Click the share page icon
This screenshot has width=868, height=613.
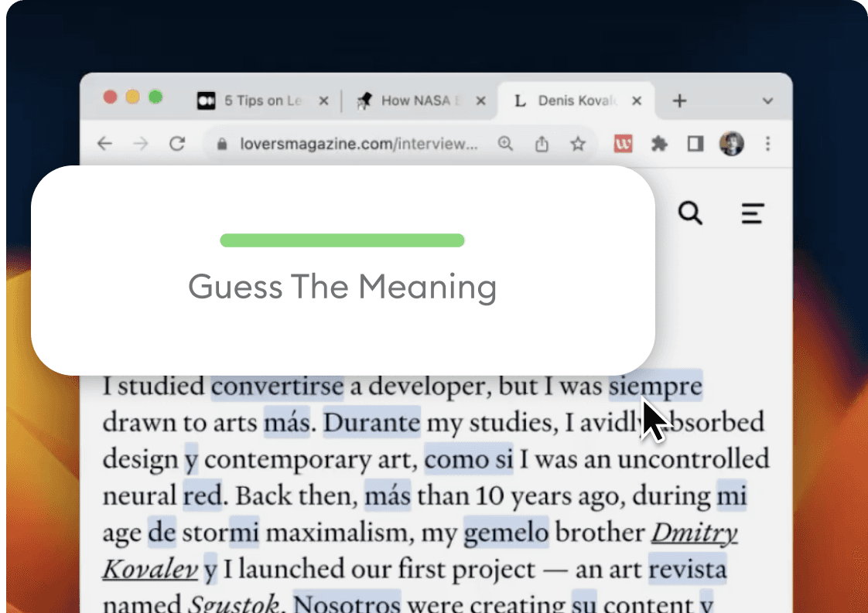tap(542, 144)
